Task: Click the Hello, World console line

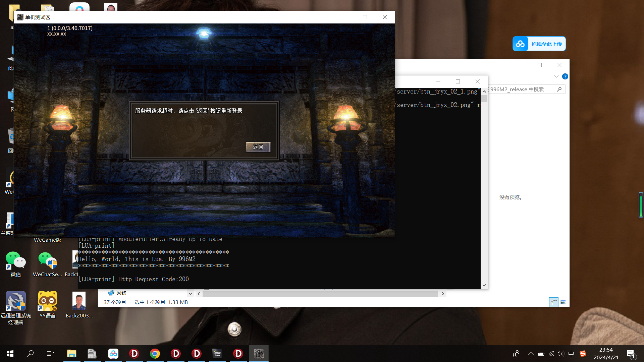Action: click(x=137, y=259)
